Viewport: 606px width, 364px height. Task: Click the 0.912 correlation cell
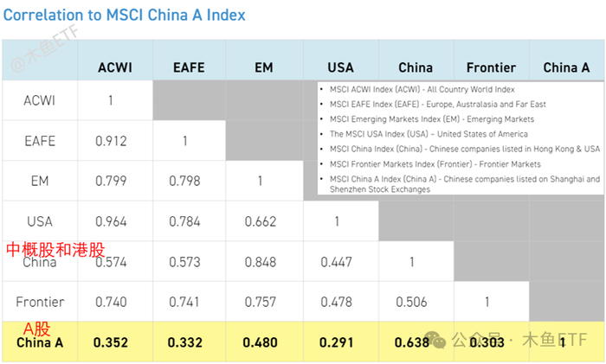point(111,140)
